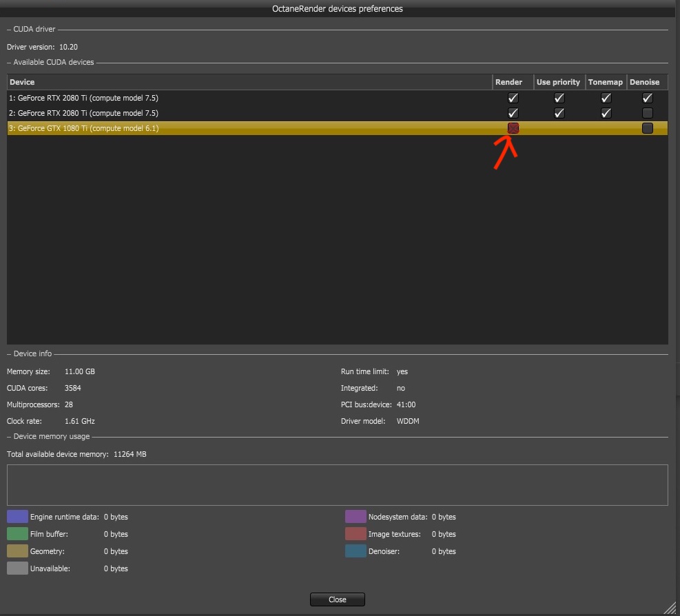Uncheck Use priority for device 2

(559, 113)
